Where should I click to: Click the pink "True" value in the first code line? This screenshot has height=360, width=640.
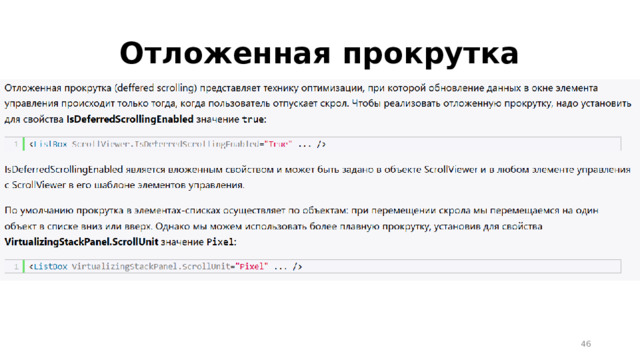pos(278,144)
